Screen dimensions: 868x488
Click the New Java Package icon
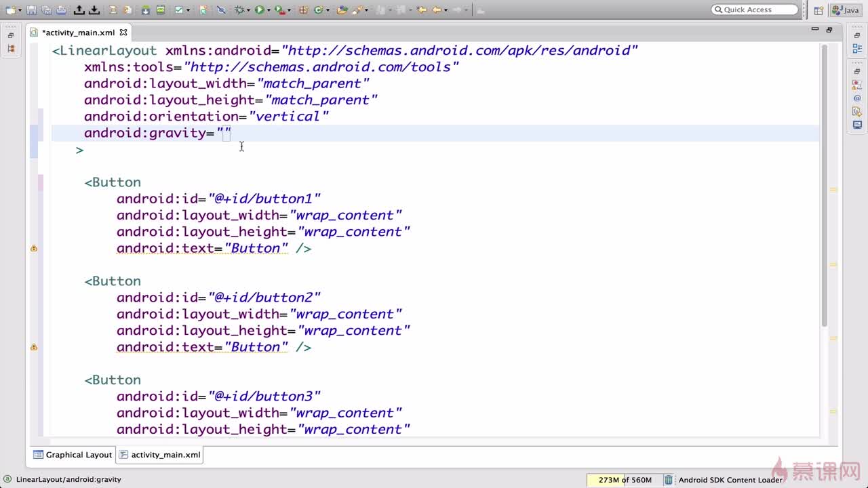303,10
